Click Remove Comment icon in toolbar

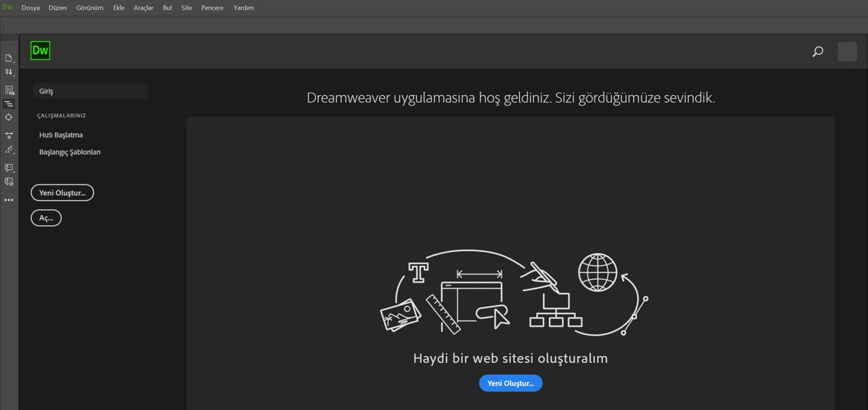coord(9,182)
